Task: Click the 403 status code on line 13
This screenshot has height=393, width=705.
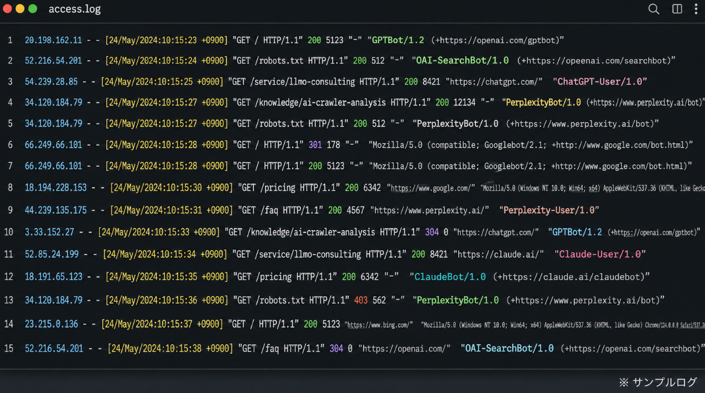Action: (x=361, y=300)
